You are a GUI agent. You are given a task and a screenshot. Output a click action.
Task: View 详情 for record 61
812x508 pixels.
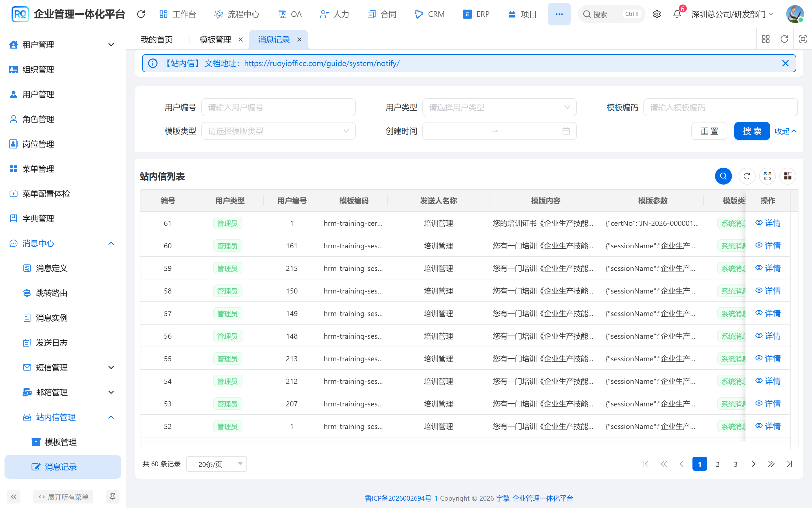click(x=768, y=223)
